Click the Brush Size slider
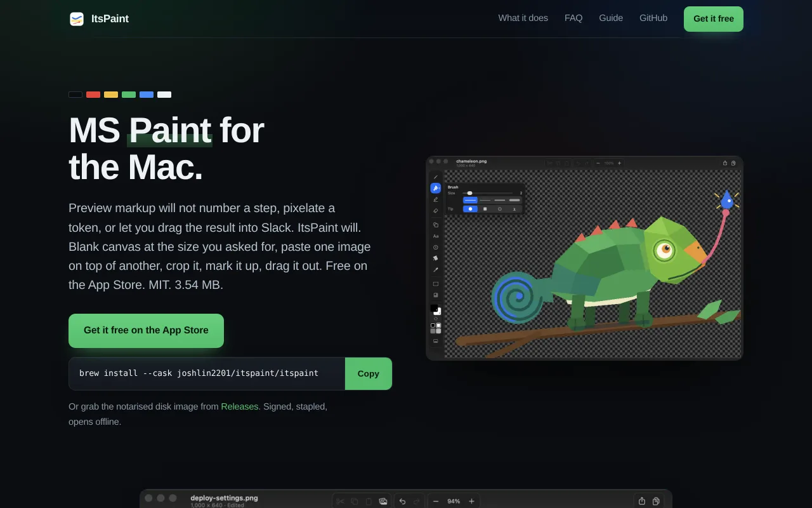The image size is (812, 508). tap(487, 193)
